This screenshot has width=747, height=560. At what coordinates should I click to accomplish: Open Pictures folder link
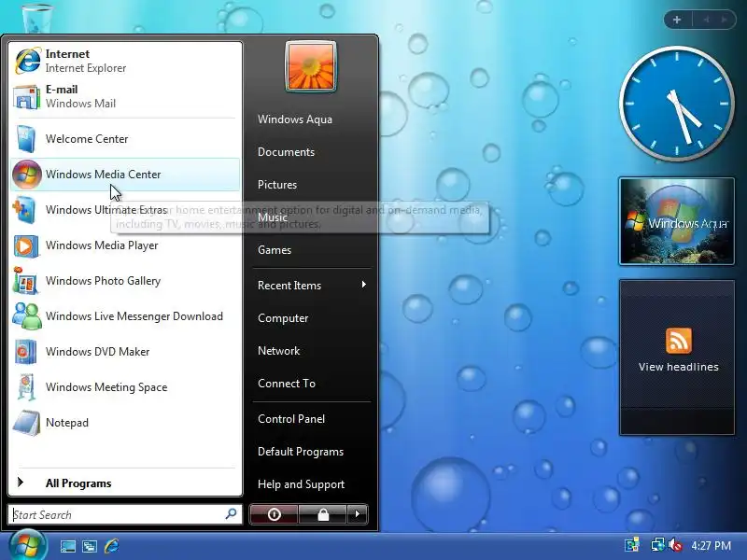[x=276, y=185]
